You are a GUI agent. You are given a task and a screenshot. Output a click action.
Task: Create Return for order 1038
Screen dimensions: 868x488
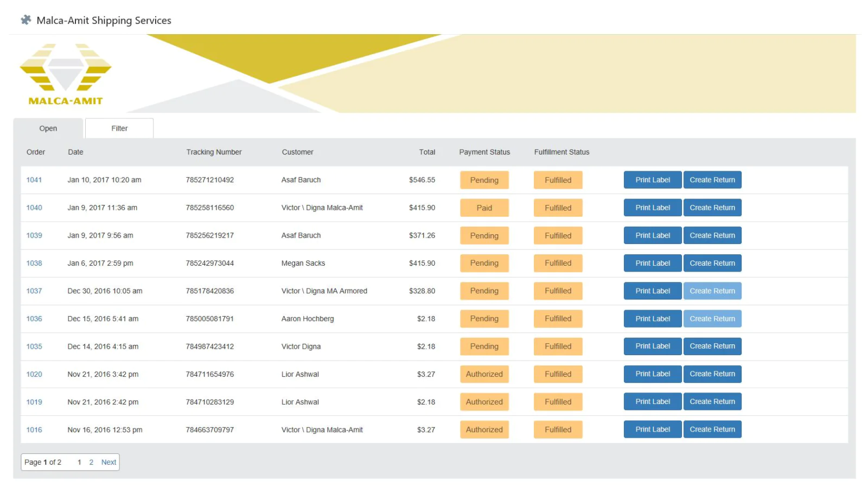pyautogui.click(x=712, y=263)
